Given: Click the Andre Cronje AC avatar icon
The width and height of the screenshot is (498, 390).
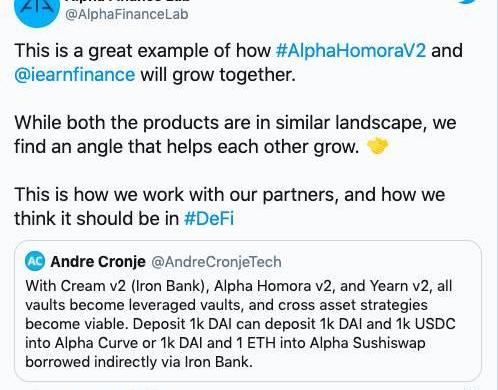Looking at the screenshot, I should pos(35,261).
